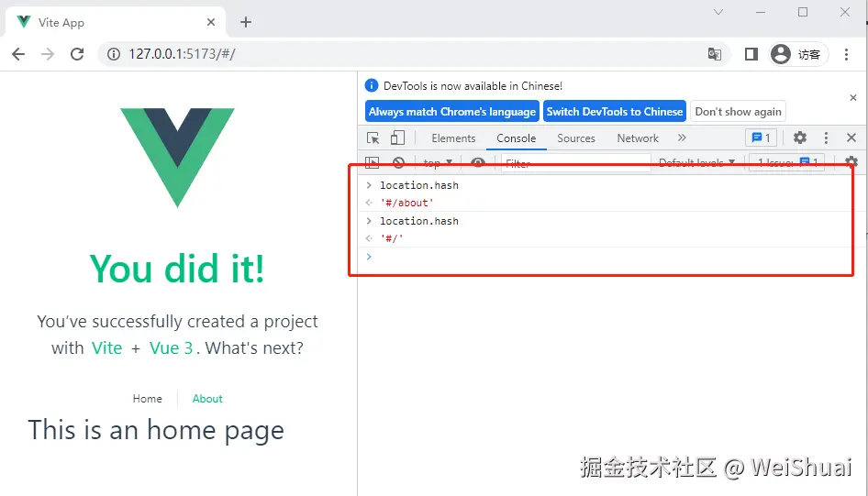Image resolution: width=868 pixels, height=496 pixels.
Task: Click the Home navigation link
Action: click(x=147, y=399)
